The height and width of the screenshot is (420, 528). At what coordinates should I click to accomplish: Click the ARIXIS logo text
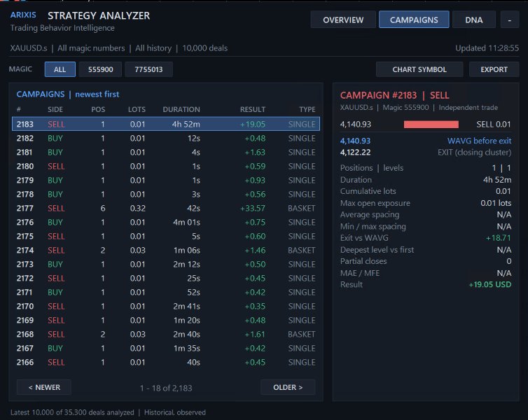tap(23, 15)
